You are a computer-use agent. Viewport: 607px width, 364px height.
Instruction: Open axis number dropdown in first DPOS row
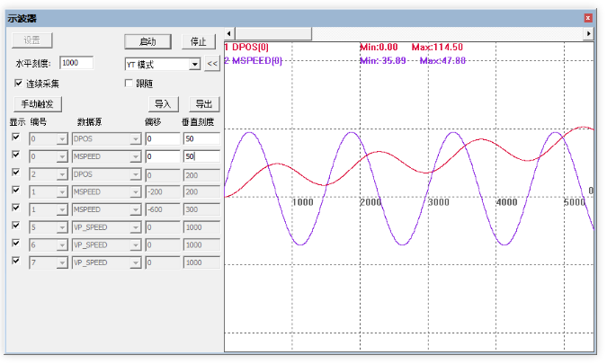[x=62, y=139]
